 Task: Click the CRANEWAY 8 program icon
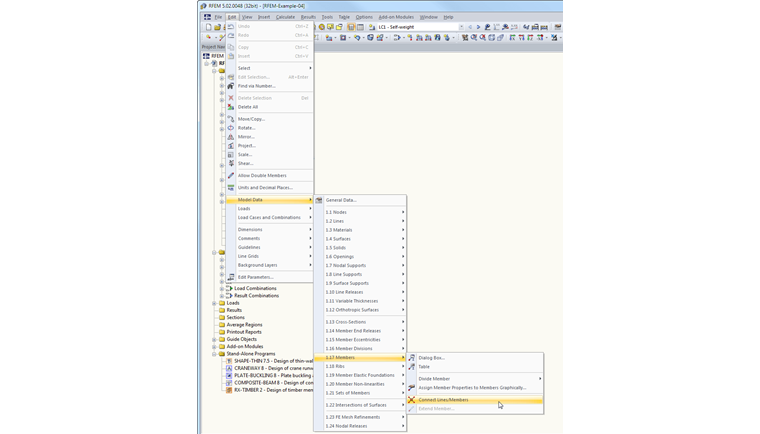click(229, 369)
